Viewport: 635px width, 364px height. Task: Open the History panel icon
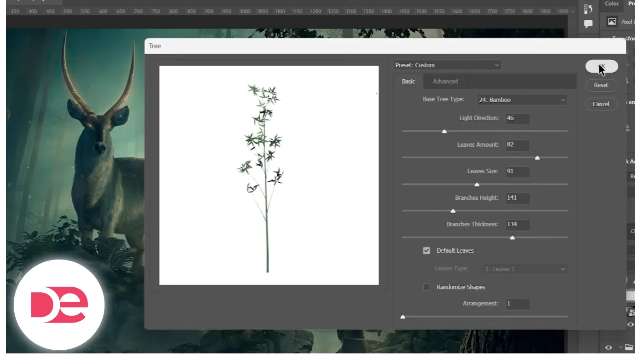tap(588, 9)
